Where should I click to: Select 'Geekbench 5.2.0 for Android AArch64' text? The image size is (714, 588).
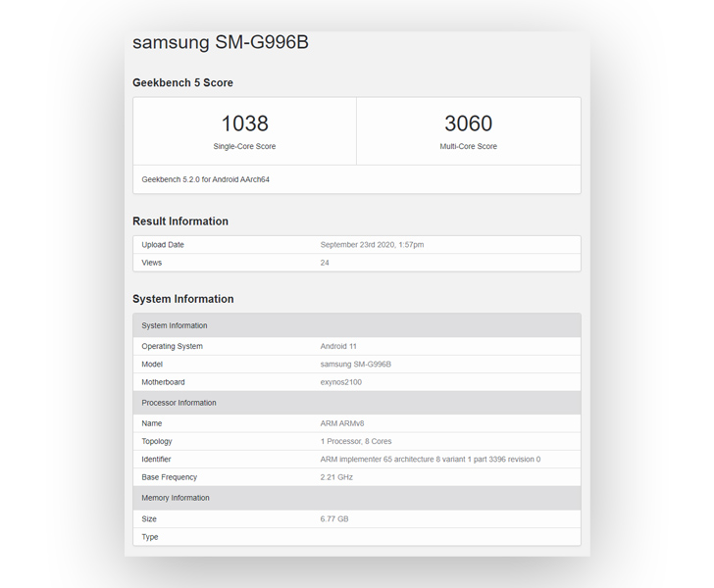pyautogui.click(x=205, y=179)
